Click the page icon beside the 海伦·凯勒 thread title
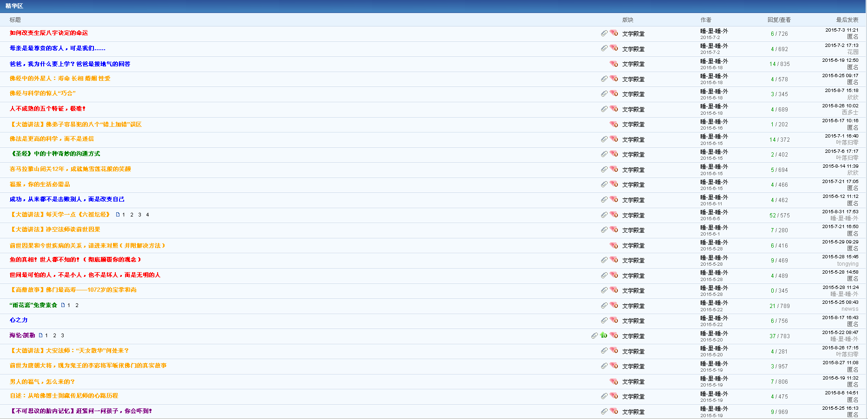Image resolution: width=868 pixels, height=419 pixels. pyautogui.click(x=40, y=335)
